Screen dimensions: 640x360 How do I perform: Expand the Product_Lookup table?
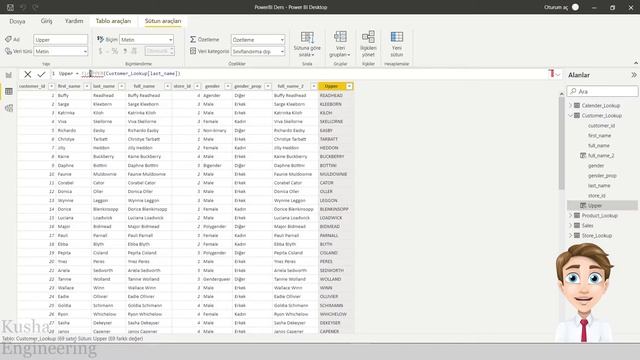[571, 216]
